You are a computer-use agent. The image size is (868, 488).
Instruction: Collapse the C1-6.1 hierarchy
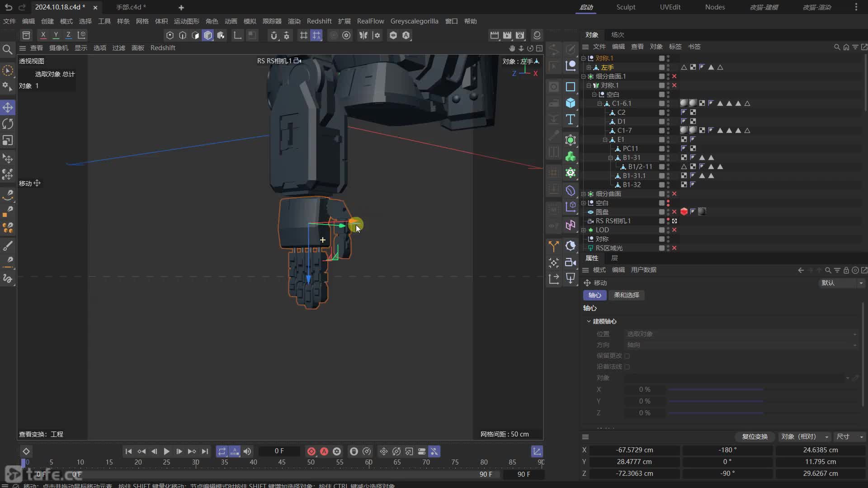[x=600, y=103]
